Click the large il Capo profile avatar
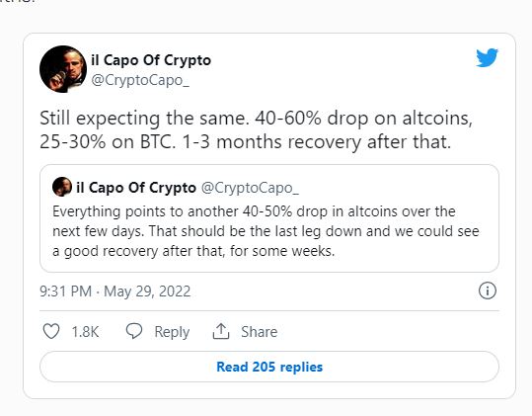Screen dimensions: 532x416 [x=63, y=69]
